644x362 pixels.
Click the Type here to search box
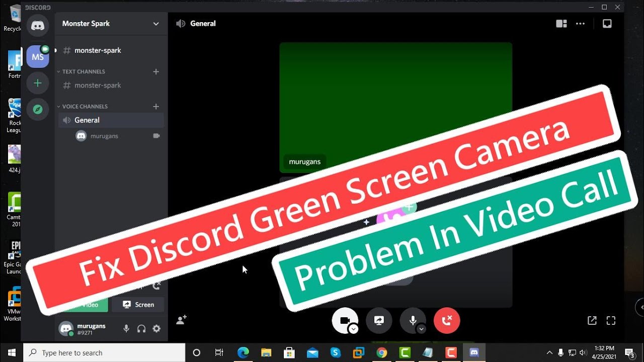(104, 352)
